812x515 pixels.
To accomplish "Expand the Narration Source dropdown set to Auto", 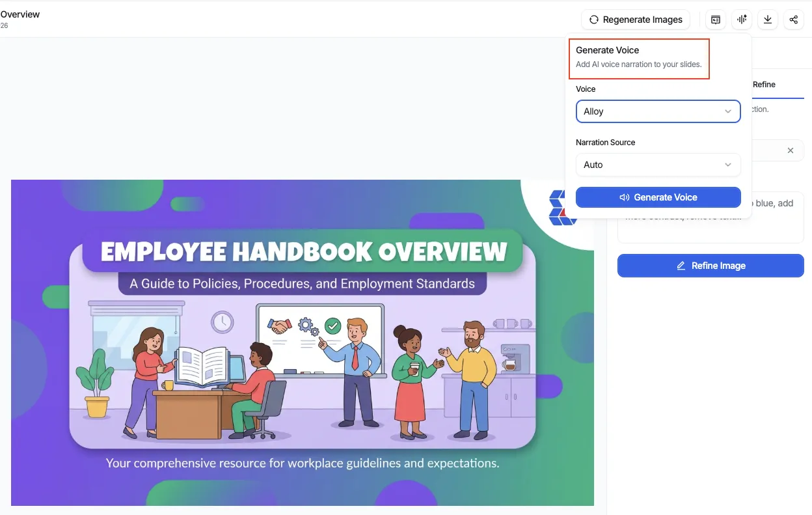I will [658, 165].
